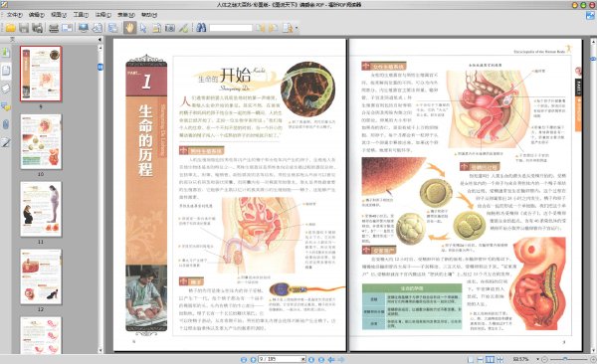597x364 pixels.
Task: Open the comments panel in left sidebar
Action: tap(5, 106)
